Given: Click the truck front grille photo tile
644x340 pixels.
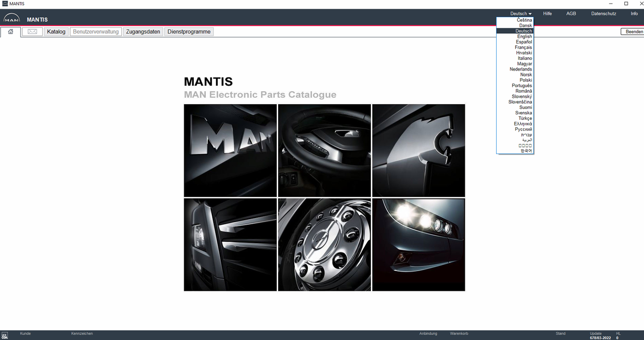Looking at the screenshot, I should [230, 245].
